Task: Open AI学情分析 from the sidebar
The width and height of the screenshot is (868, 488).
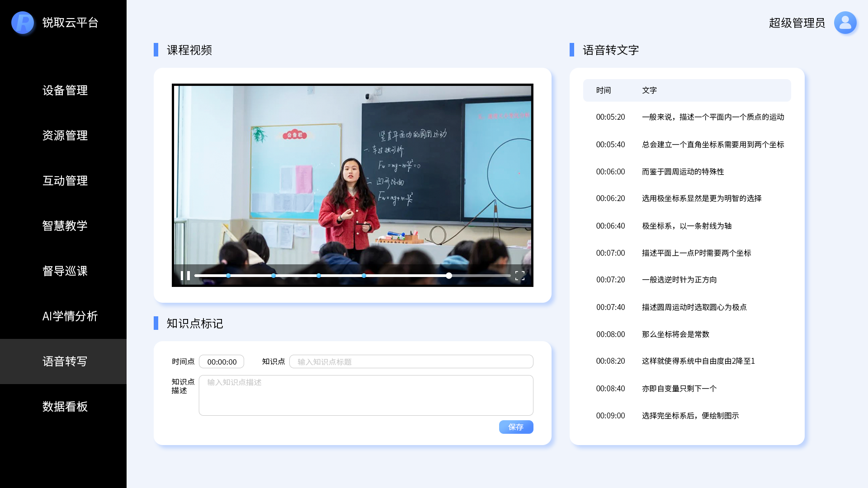Action: 70,316
